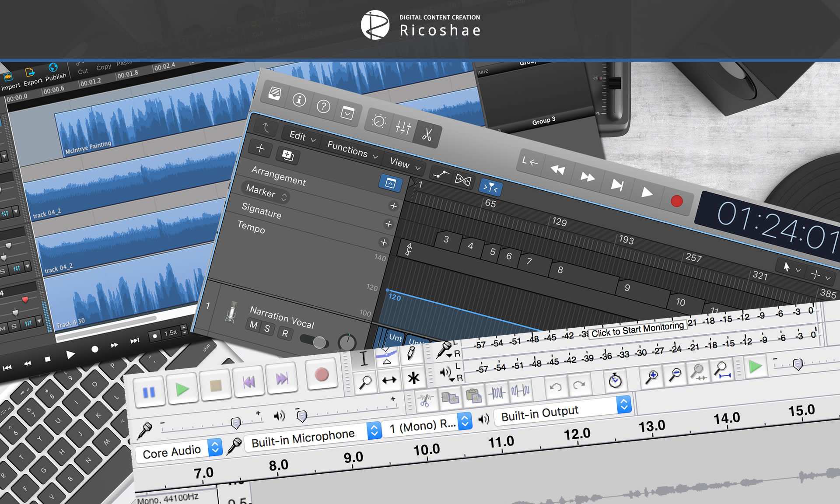Click the Logic add track plus button
This screenshot has height=504, width=840.
(260, 148)
